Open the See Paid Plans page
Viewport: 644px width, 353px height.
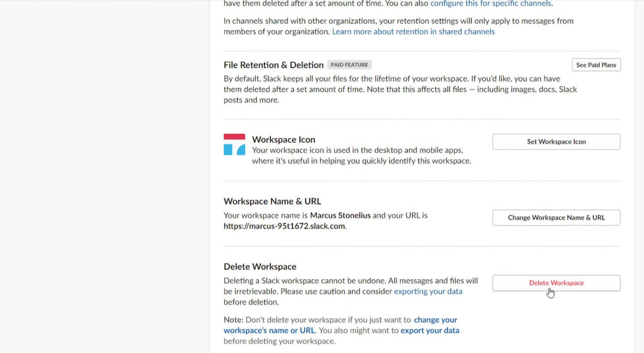click(x=596, y=64)
